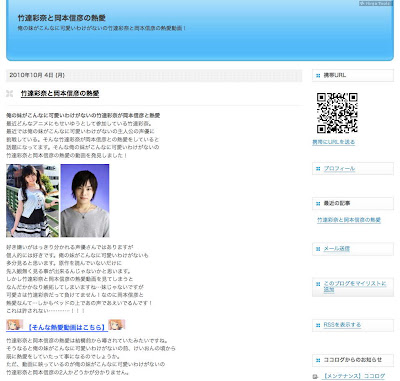This screenshot has height=381, width=400.
Task: Click the small icon beside メンテナンス notice
Action: tap(315, 376)
